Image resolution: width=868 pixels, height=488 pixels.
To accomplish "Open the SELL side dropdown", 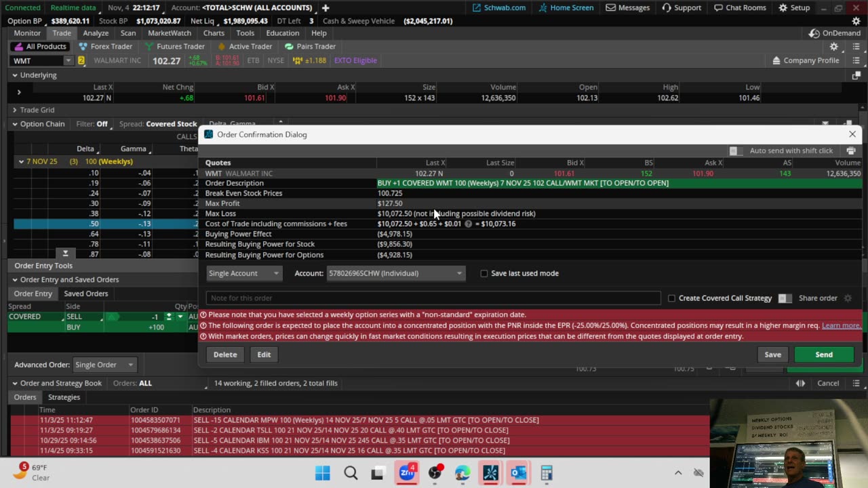I will [85, 317].
